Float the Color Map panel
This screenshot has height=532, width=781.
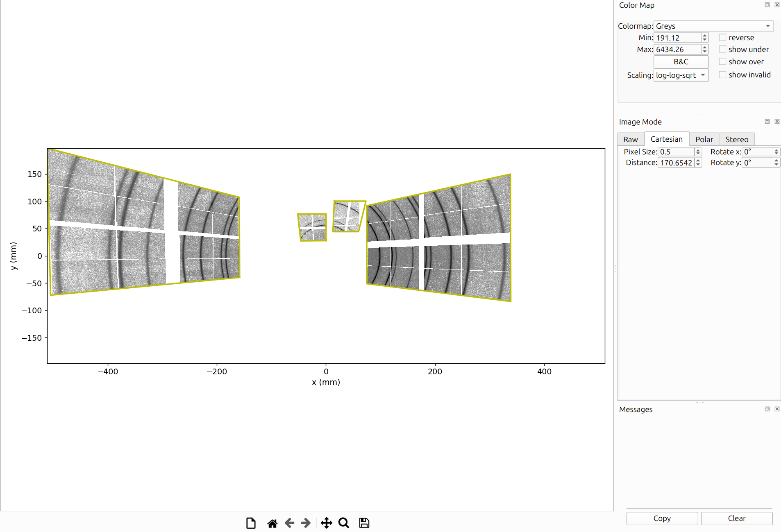click(x=767, y=5)
